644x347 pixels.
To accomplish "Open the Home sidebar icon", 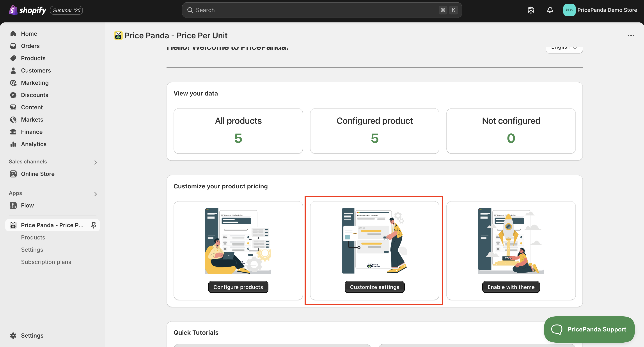I will [13, 34].
